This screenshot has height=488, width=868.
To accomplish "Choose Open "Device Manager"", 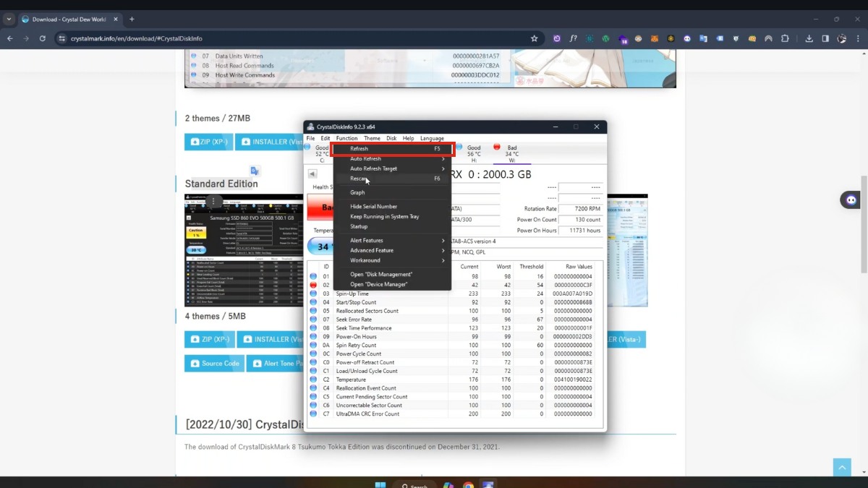I will tap(392, 284).
